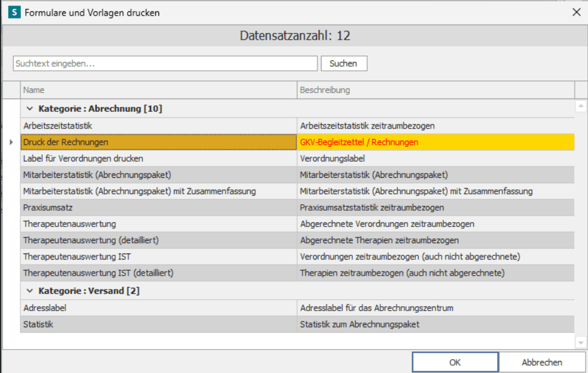Viewport: 588px width, 373px height.
Task: Click Verordnungen zeitraumbezogen (auch nicht abgerechnete) cell
Action: pos(436,256)
